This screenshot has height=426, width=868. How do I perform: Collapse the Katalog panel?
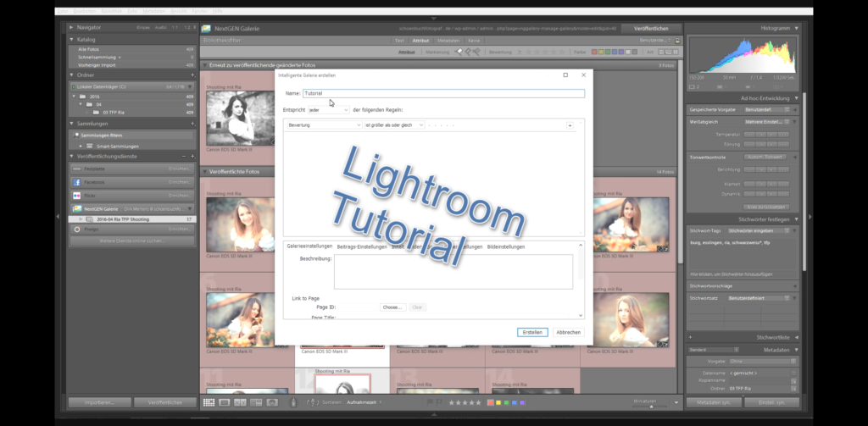click(x=72, y=40)
